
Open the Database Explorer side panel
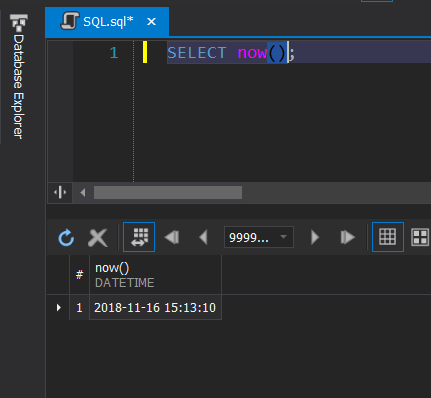click(18, 76)
